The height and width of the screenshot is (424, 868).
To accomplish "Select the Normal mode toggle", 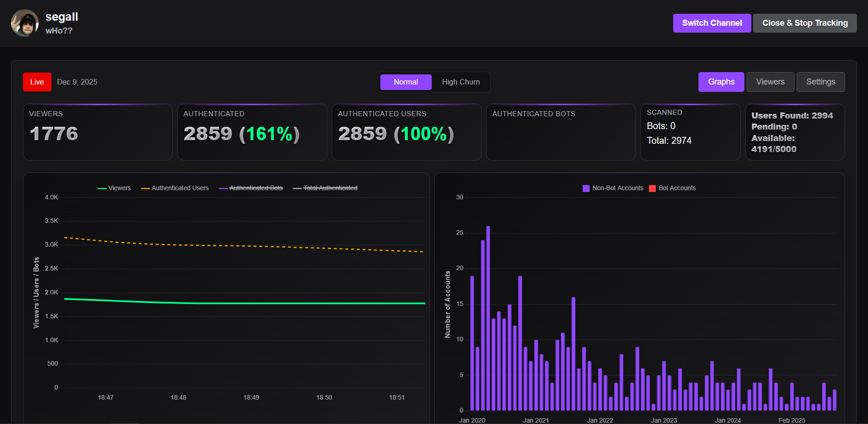I will (406, 82).
